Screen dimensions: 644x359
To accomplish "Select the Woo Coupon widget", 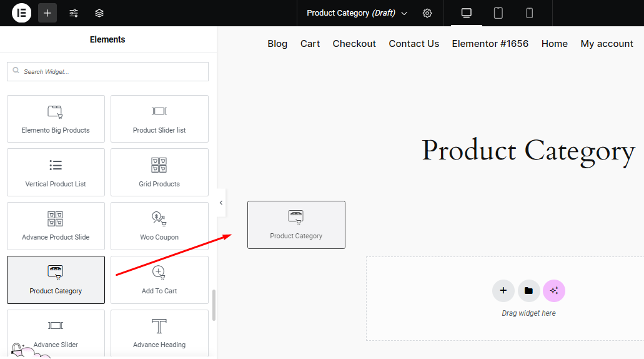I will pyautogui.click(x=159, y=226).
